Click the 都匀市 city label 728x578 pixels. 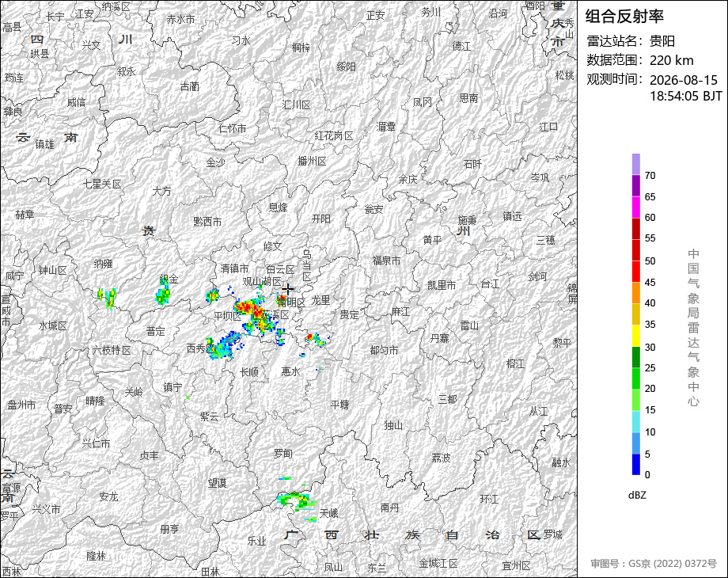coord(384,350)
